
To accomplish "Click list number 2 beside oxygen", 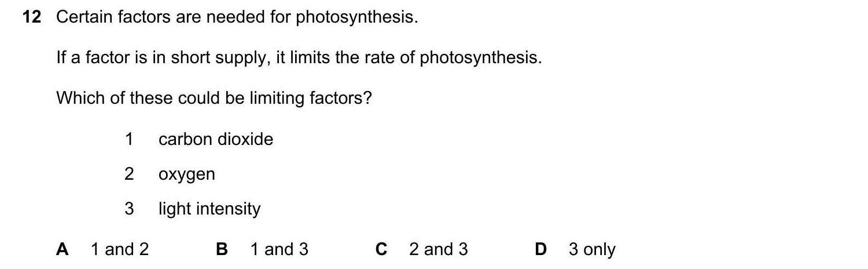I will point(129,174).
